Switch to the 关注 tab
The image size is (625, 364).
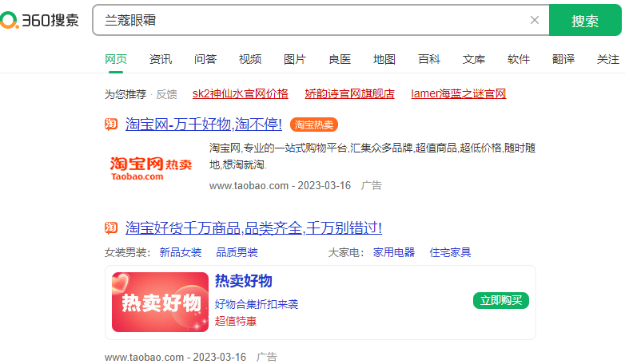point(608,59)
